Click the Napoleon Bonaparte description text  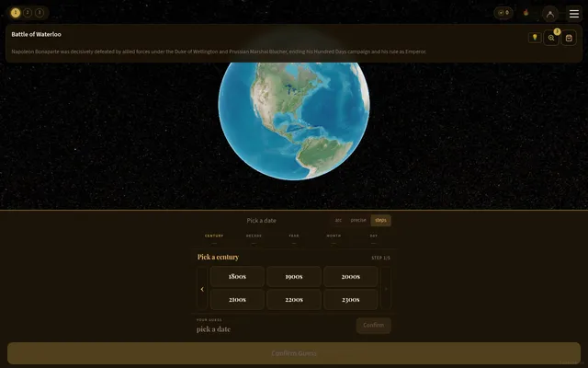pyautogui.click(x=219, y=52)
